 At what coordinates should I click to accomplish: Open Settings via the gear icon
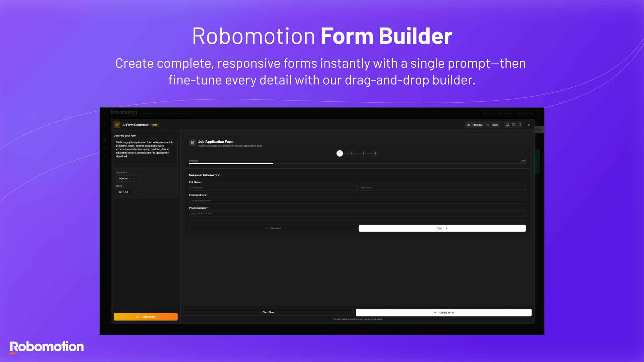coord(520,113)
